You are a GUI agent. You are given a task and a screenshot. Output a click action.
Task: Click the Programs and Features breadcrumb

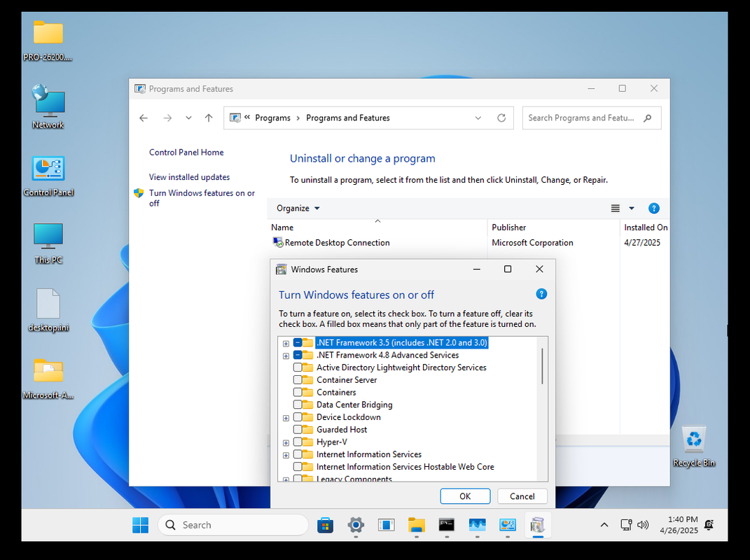[x=348, y=118]
